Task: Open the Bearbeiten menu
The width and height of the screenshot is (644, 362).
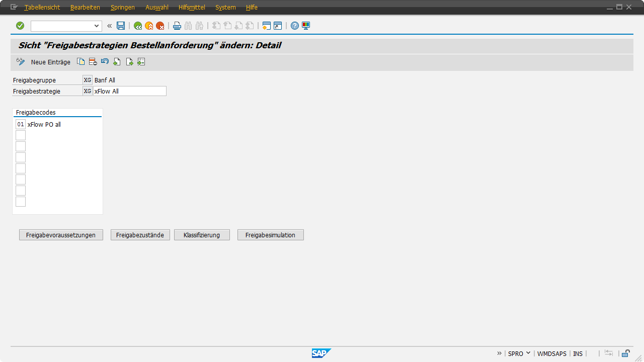Action: 85,8
